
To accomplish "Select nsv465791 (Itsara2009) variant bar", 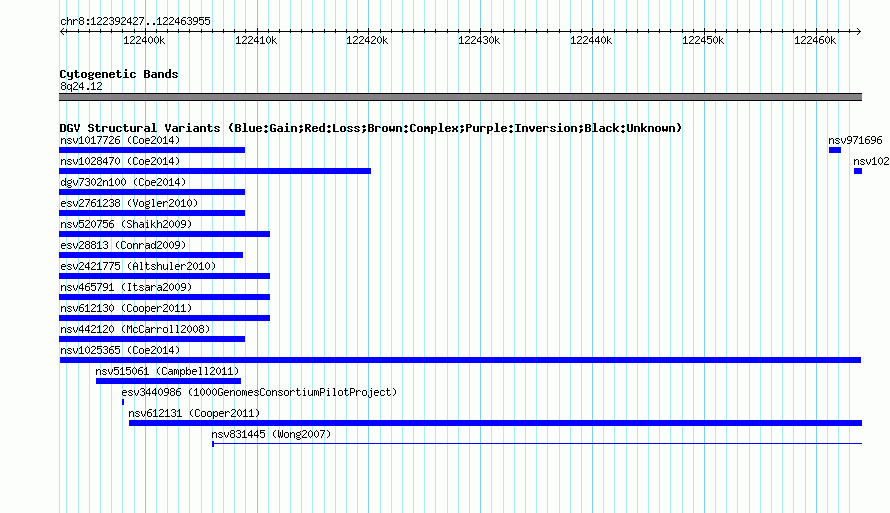I will (x=165, y=297).
